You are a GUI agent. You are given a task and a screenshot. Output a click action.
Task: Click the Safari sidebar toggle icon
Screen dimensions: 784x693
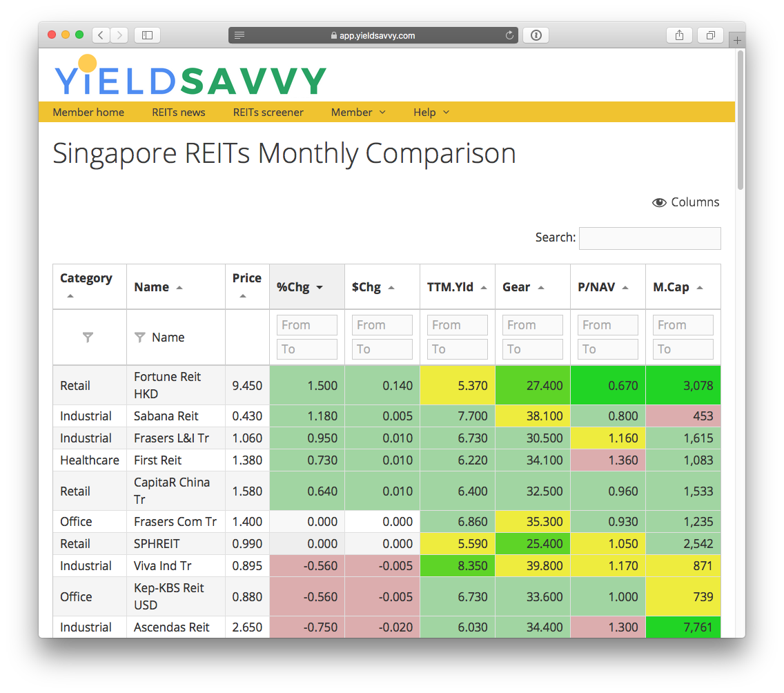[x=147, y=35]
